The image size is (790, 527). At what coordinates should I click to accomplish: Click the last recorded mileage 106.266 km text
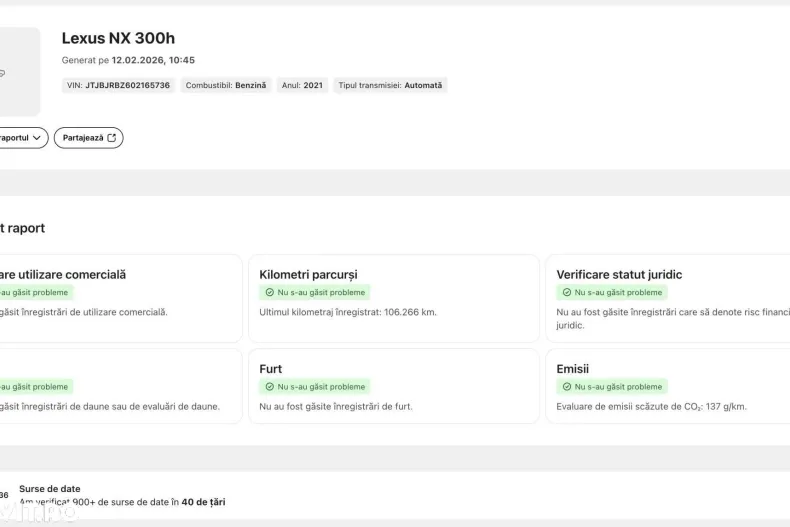coord(348,312)
